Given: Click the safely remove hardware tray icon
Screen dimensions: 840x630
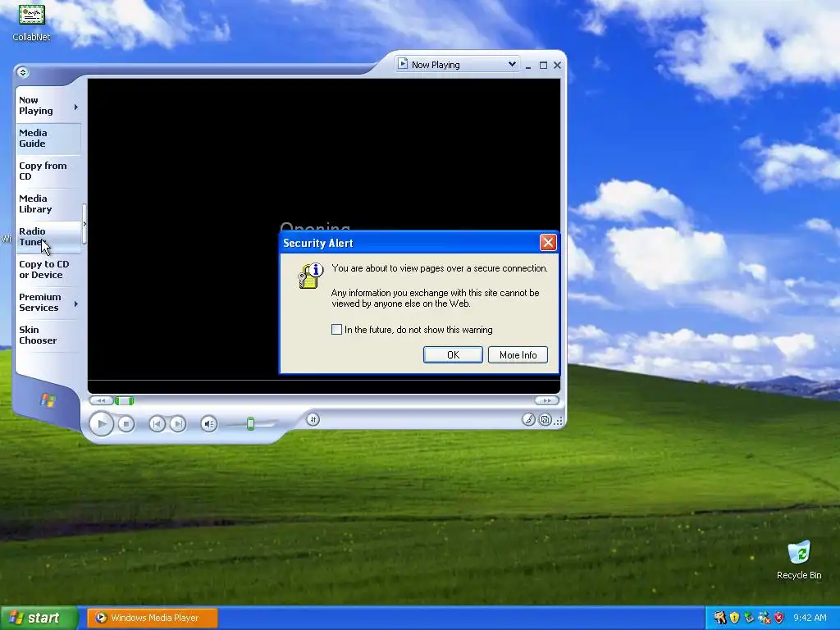Looking at the screenshot, I should pos(749,618).
